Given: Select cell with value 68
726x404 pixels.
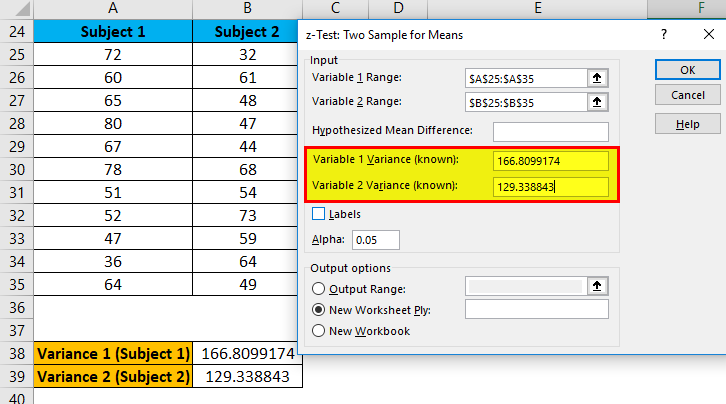Looking at the screenshot, I should (245, 169).
